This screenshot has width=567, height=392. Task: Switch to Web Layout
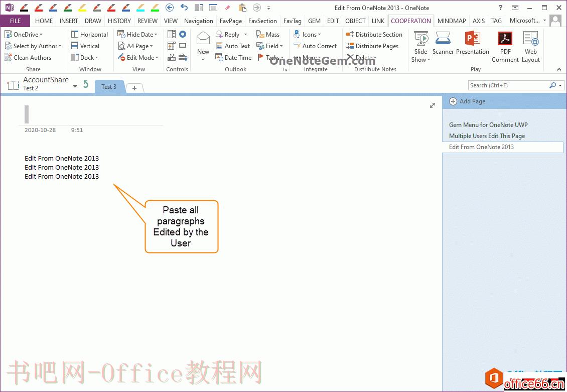coord(531,47)
